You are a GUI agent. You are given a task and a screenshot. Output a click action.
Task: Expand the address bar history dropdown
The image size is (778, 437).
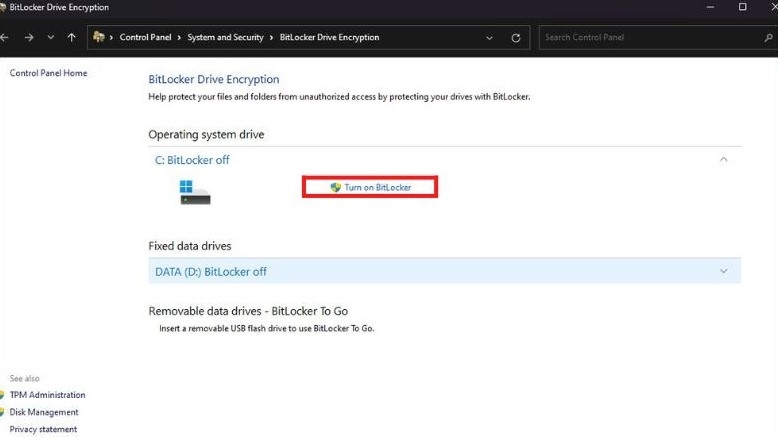[x=489, y=38]
